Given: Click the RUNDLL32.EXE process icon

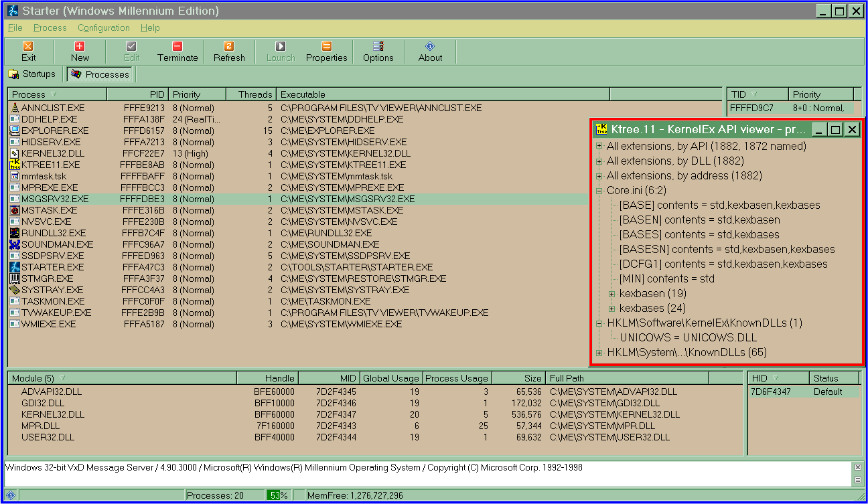Looking at the screenshot, I should (x=15, y=233).
